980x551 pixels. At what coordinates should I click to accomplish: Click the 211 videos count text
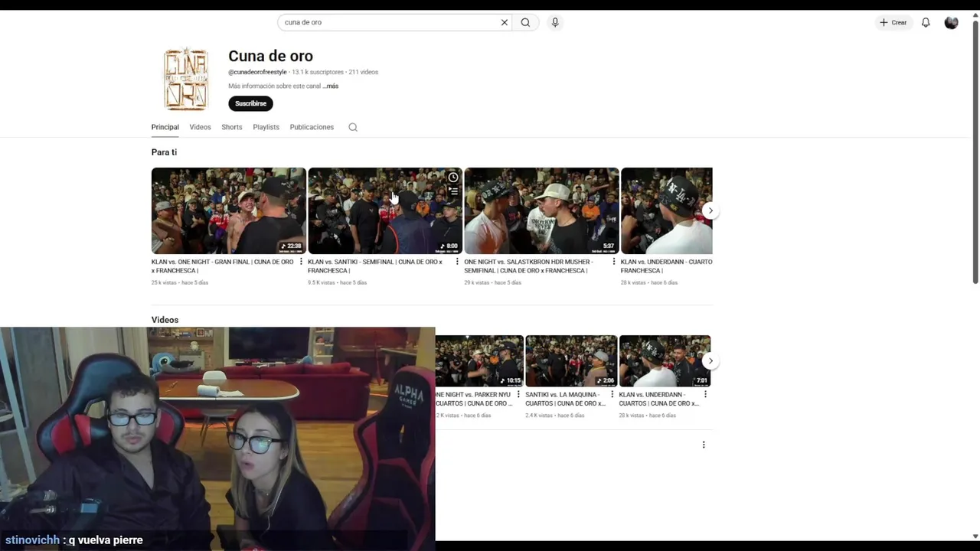click(x=364, y=72)
